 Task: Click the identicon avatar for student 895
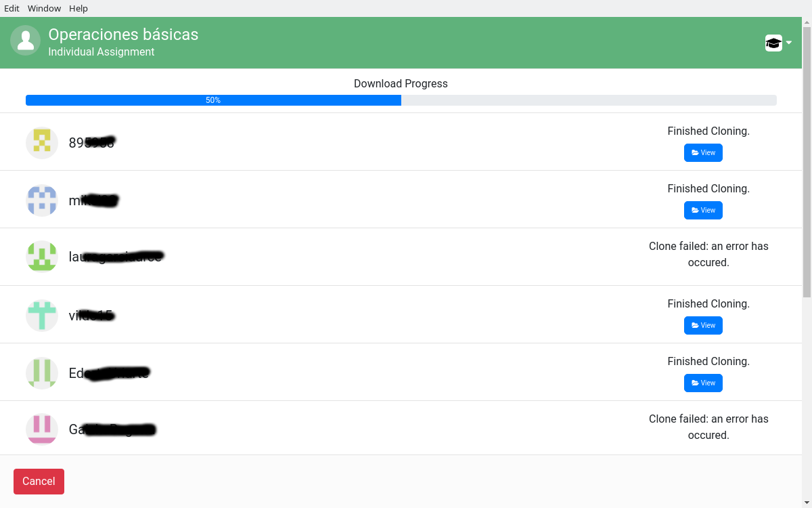click(42, 142)
